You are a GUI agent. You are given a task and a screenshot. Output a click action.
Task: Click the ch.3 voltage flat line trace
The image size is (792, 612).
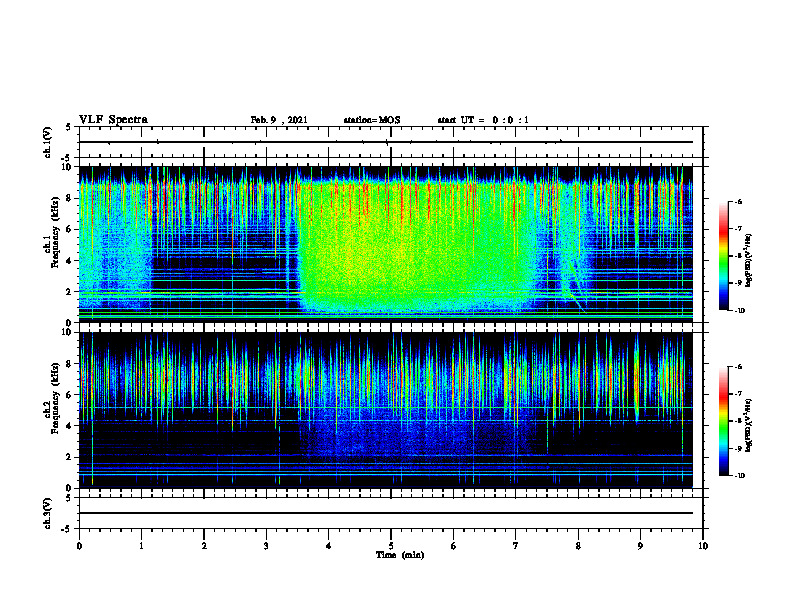pos(386,513)
